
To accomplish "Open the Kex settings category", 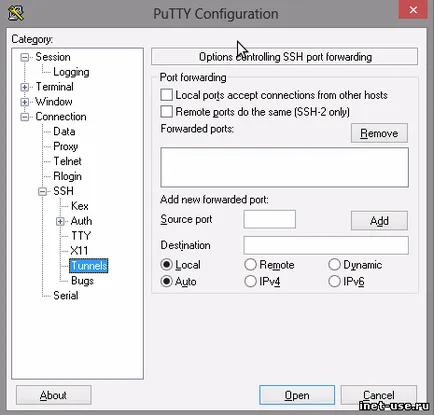I will point(80,206).
